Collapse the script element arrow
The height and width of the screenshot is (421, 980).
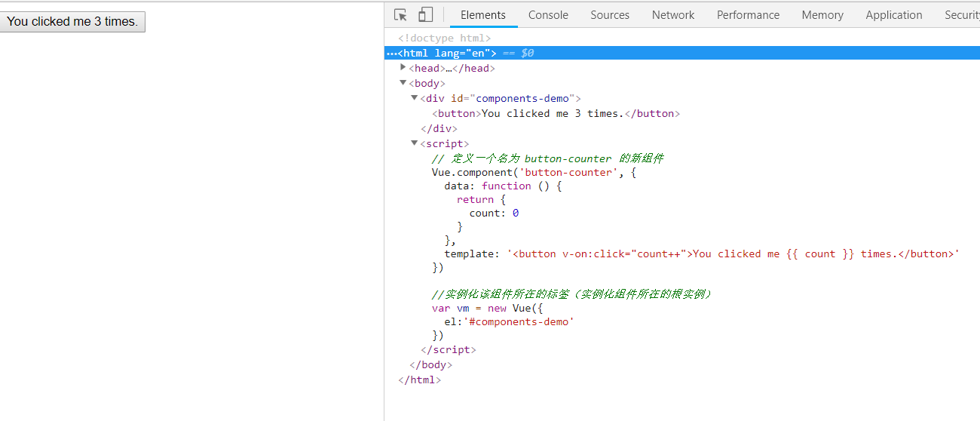(414, 143)
